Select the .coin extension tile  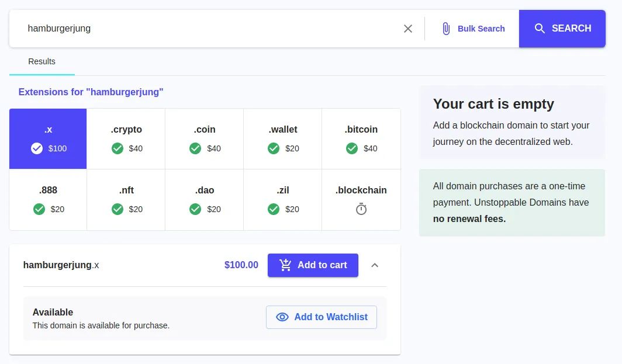(x=204, y=139)
